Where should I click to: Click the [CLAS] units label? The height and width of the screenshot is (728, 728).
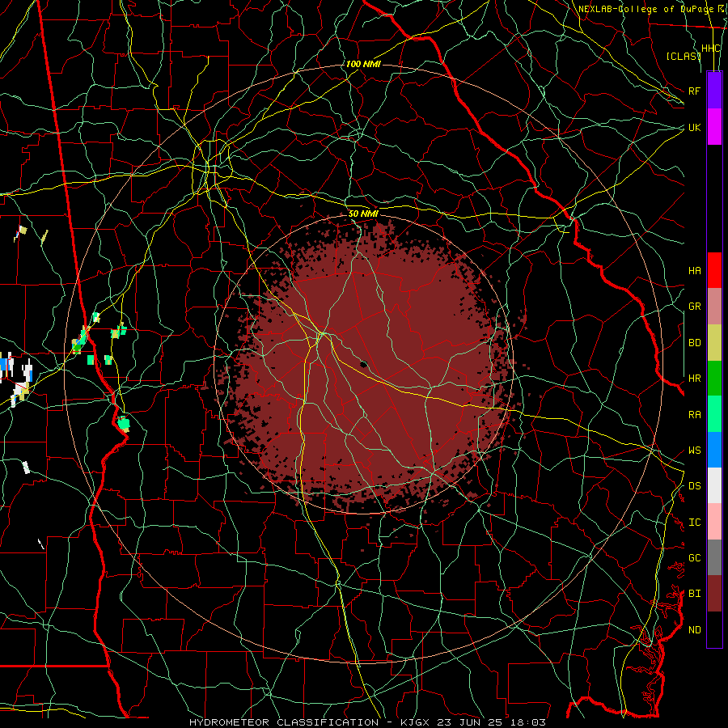point(684,57)
